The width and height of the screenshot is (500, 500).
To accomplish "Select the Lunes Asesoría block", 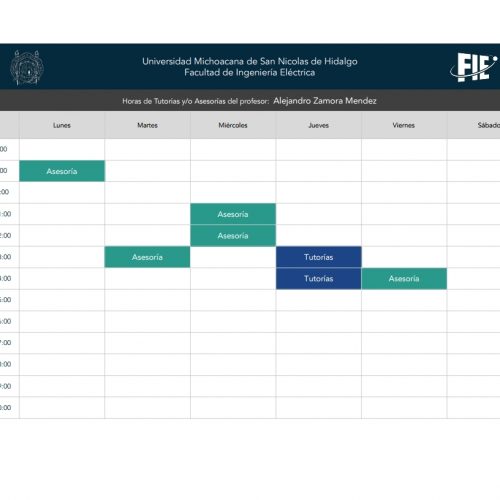I will [62, 171].
